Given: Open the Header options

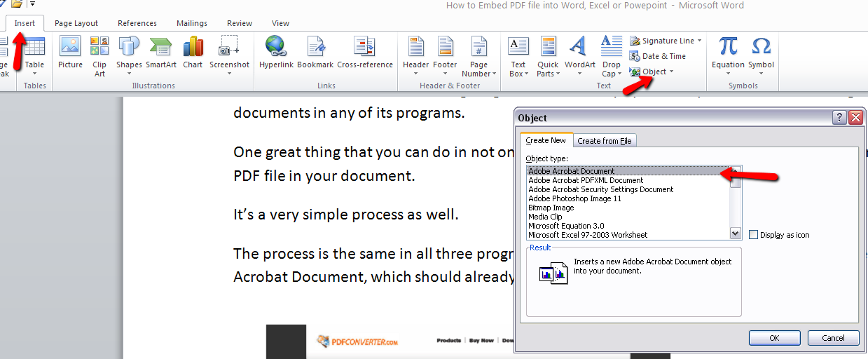Looking at the screenshot, I should (416, 55).
